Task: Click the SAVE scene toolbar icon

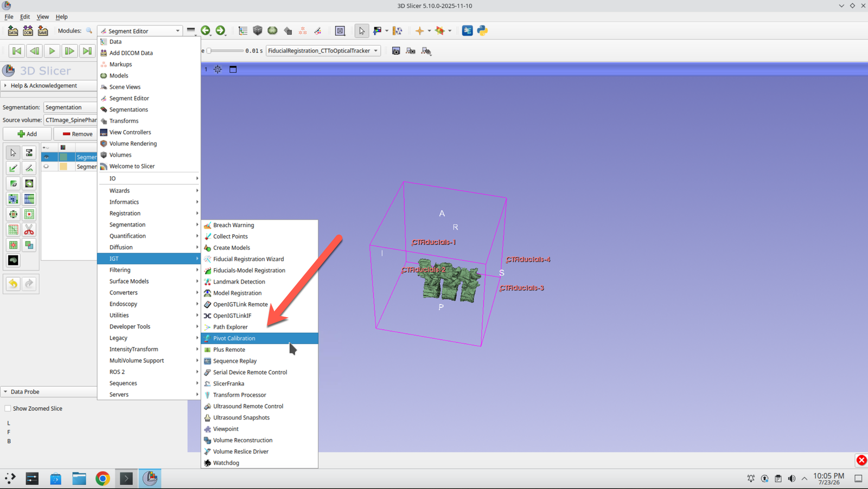Action: pyautogui.click(x=43, y=31)
